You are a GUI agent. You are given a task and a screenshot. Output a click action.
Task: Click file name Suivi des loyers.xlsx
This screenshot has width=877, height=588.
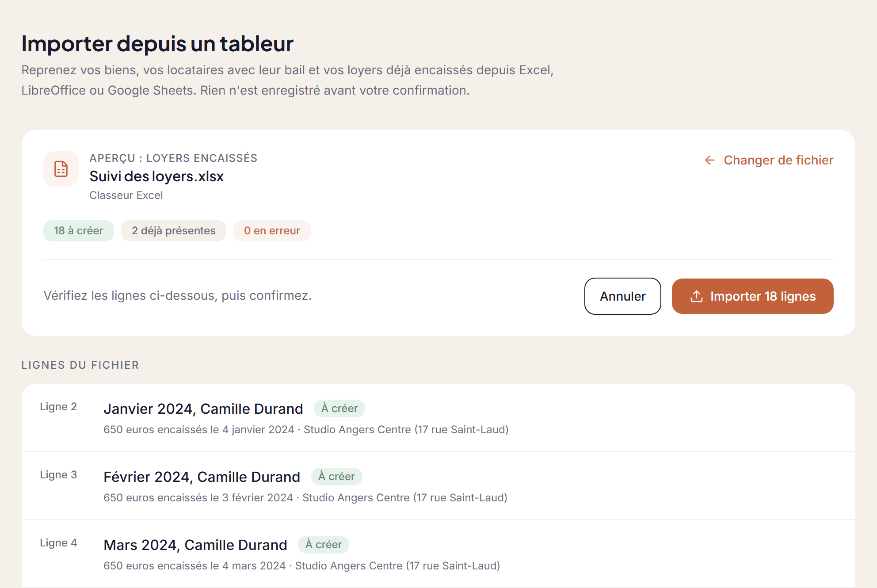pos(156,176)
